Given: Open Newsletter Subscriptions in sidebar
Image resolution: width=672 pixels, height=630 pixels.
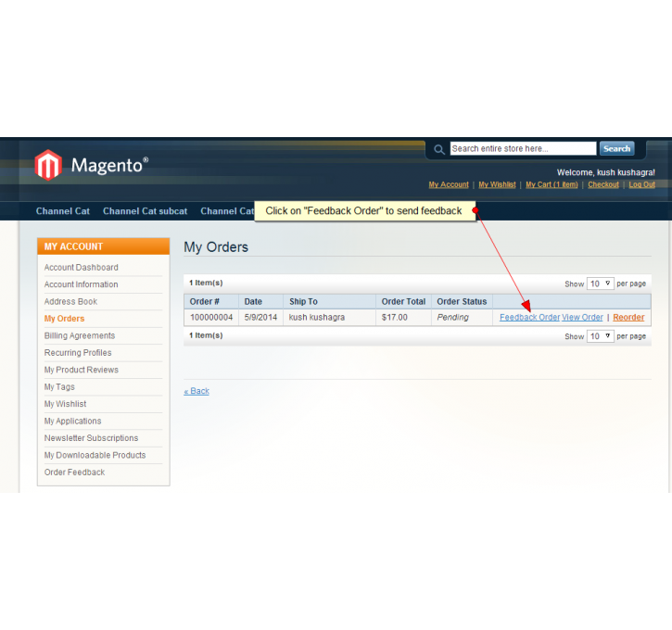Looking at the screenshot, I should (91, 438).
